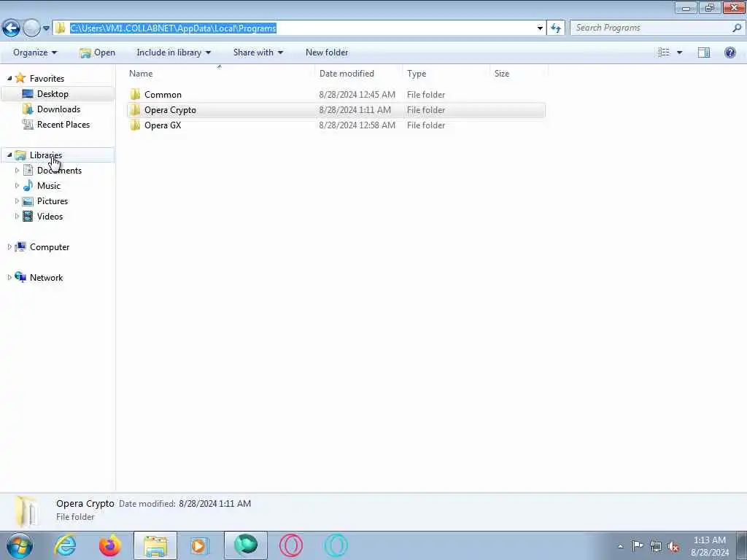Select Libraries in the navigation pane
The image size is (747, 560).
[x=46, y=155]
